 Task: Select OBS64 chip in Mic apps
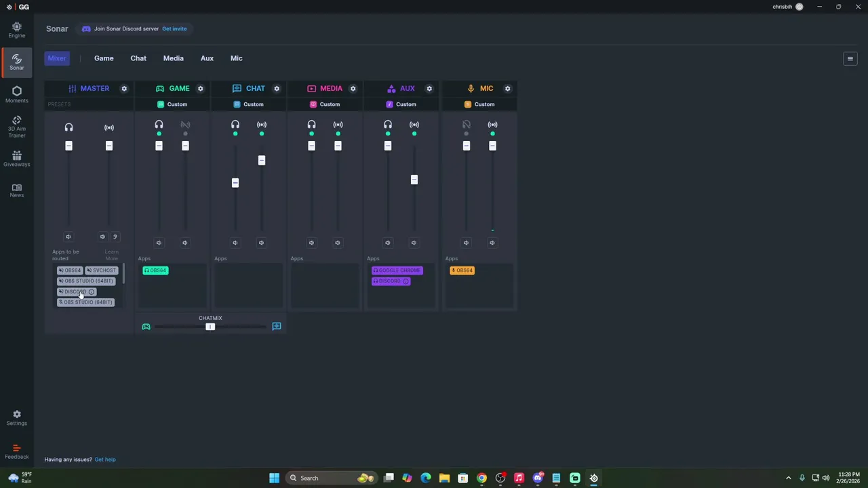pos(462,270)
